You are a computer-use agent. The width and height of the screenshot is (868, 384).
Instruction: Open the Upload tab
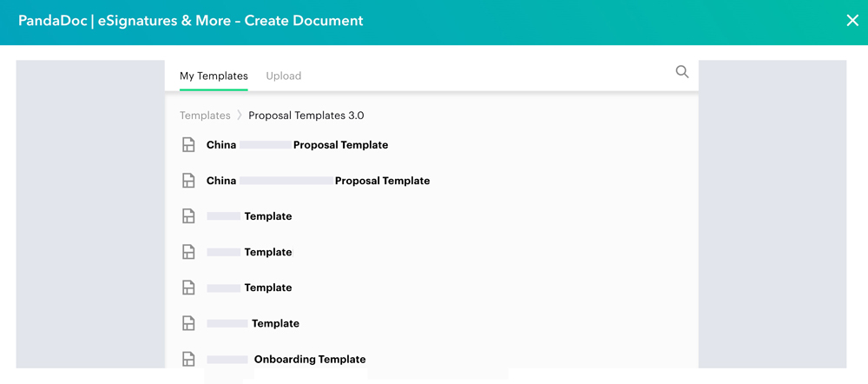tap(283, 76)
